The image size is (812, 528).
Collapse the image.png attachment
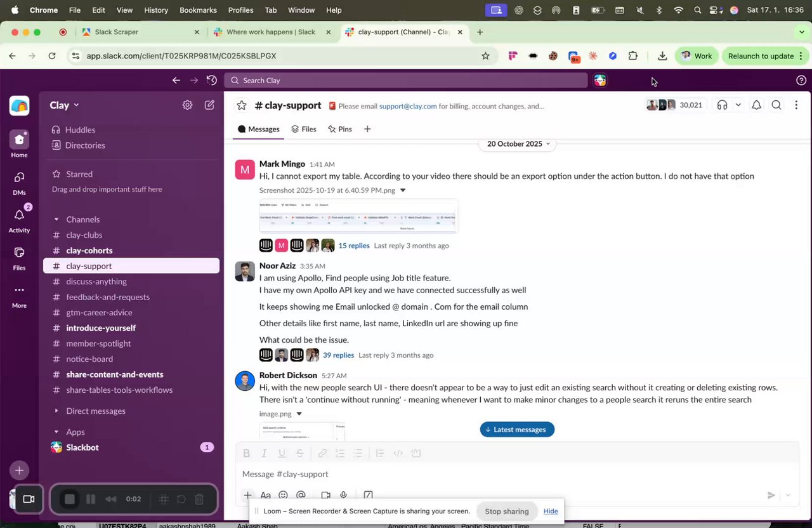[x=299, y=414]
